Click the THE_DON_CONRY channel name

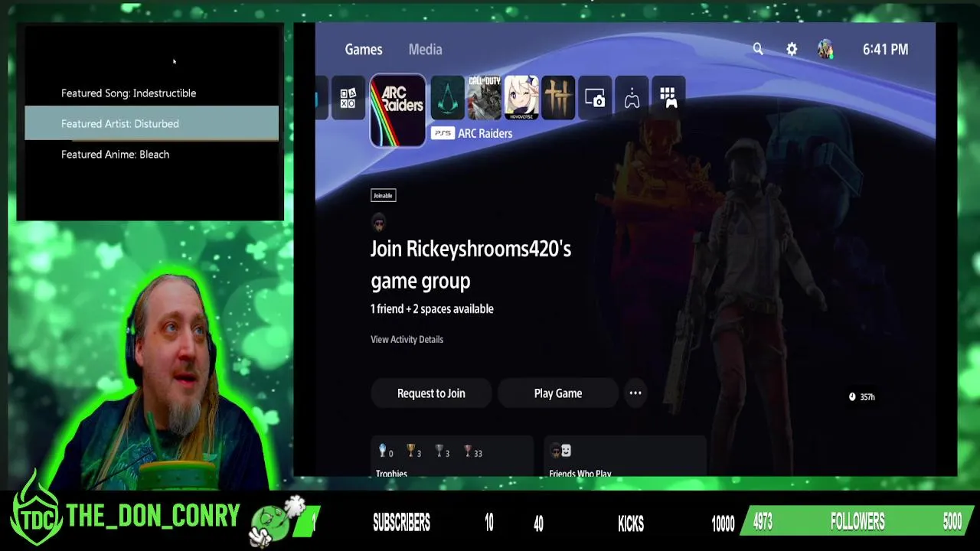click(153, 517)
